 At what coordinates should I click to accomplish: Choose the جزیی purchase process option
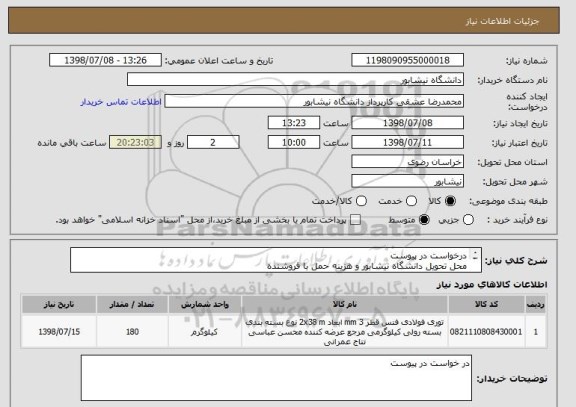468,220
